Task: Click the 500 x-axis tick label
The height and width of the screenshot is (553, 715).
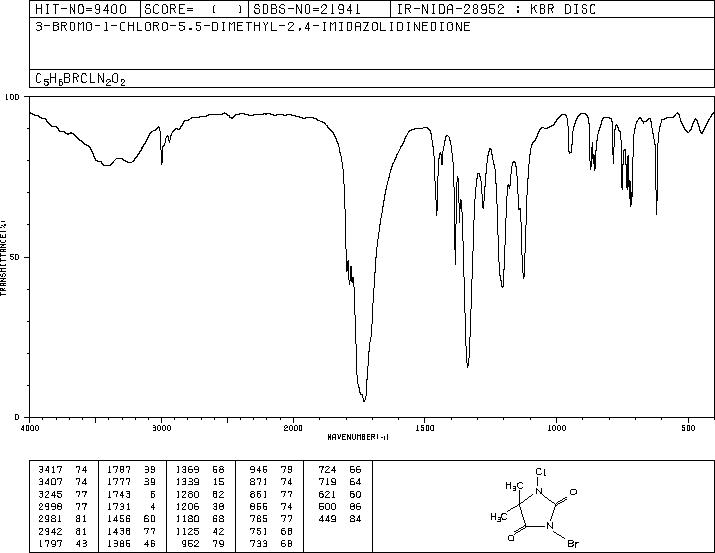Action: [x=688, y=428]
